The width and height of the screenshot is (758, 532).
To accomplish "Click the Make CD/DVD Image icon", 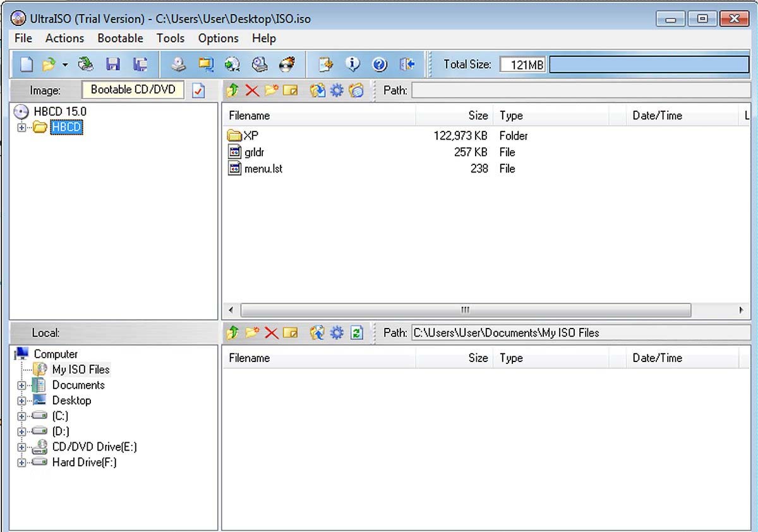I will coord(179,64).
